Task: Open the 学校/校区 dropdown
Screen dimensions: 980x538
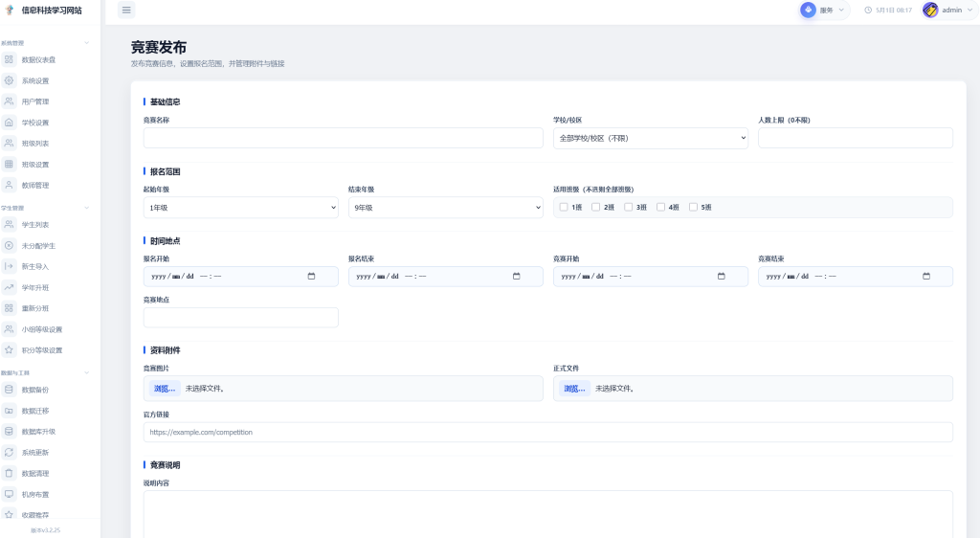Action: 651,138
